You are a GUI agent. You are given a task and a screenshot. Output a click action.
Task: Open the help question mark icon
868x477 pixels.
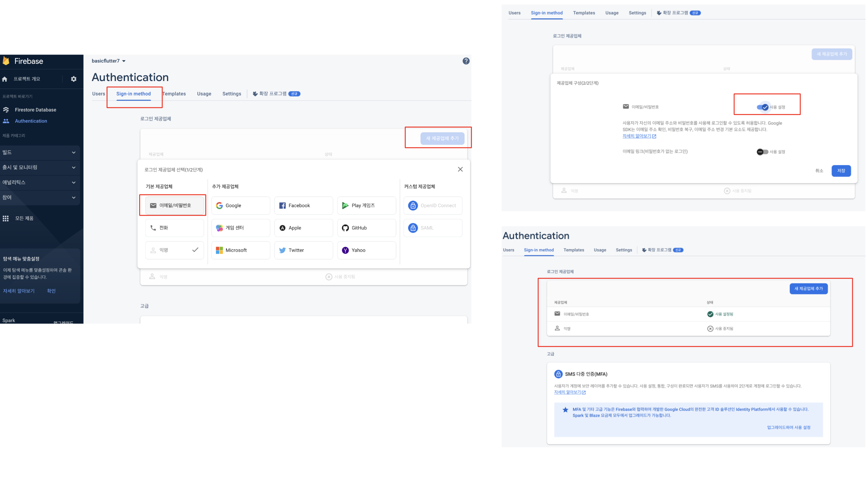(x=466, y=61)
